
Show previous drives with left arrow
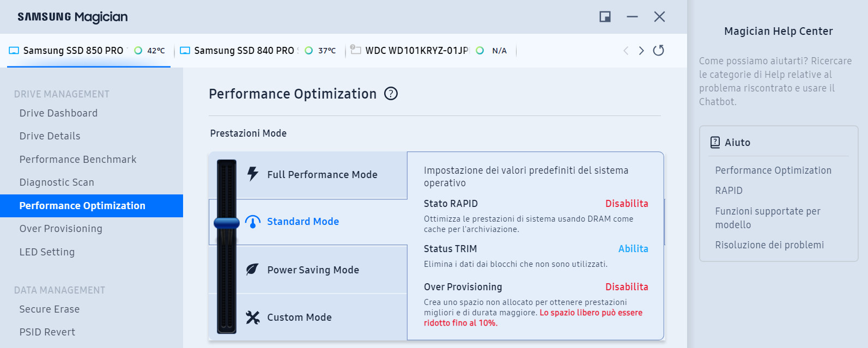626,51
